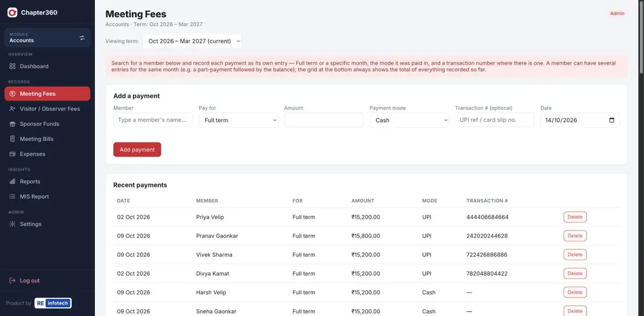Focus the Member name search field

click(x=153, y=120)
